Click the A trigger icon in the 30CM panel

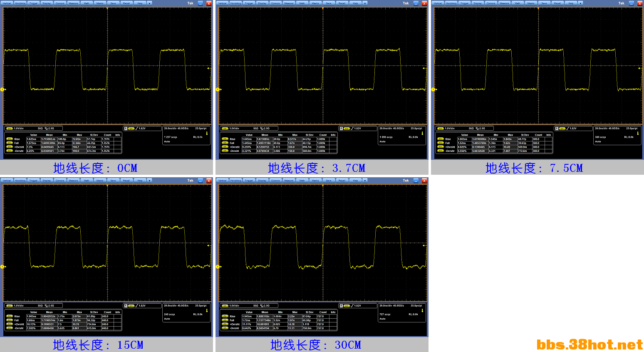(341, 306)
